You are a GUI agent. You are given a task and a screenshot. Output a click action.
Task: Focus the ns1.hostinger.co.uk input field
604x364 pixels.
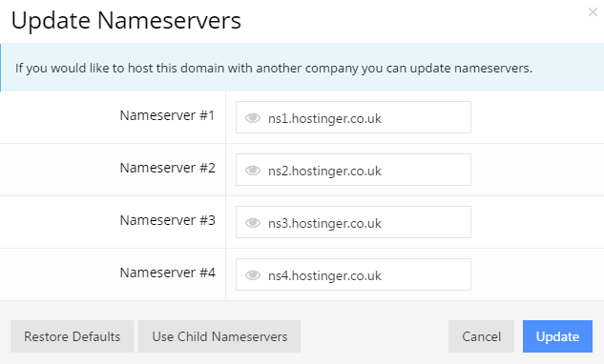353,117
